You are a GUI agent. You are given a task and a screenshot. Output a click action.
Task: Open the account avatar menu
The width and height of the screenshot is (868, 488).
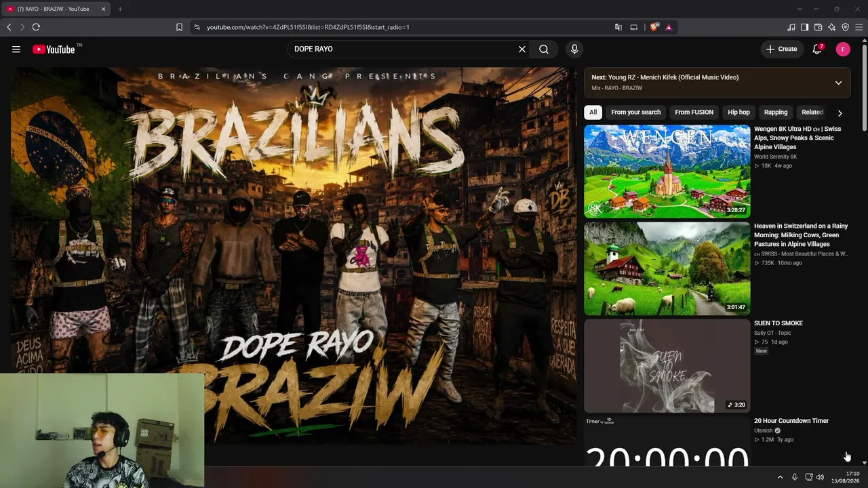coord(843,49)
